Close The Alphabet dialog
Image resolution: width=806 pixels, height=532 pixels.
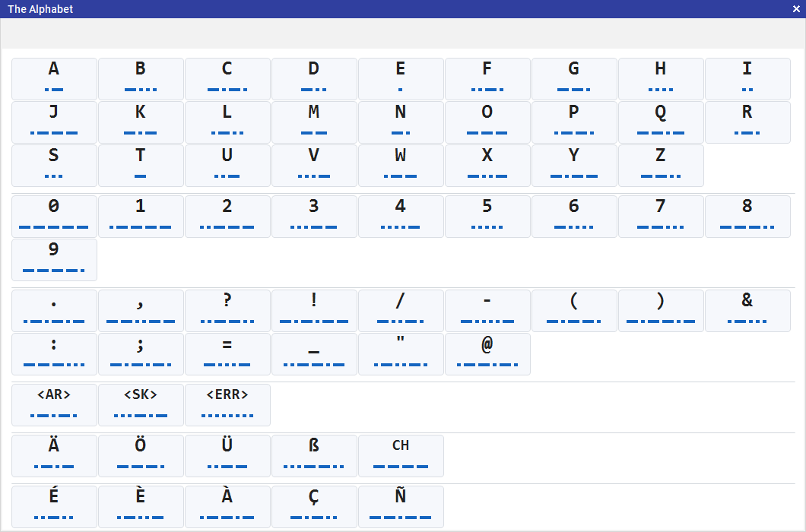796,8
